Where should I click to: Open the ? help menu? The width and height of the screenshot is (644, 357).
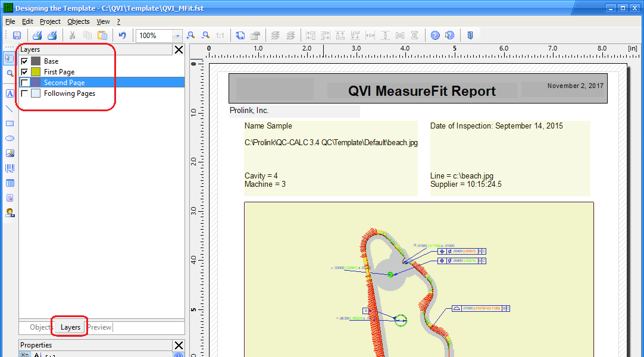tap(118, 21)
